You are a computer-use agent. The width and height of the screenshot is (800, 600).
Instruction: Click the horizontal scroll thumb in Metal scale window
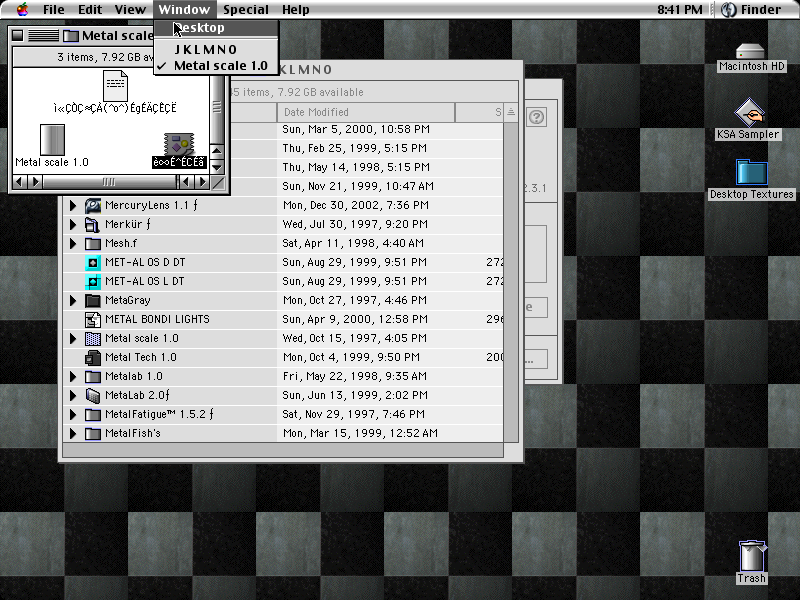109,182
